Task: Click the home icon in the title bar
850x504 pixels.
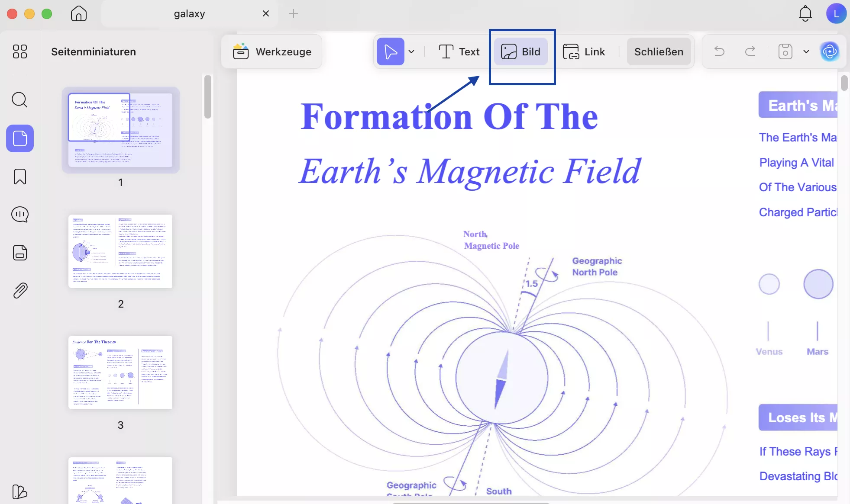Action: tap(79, 13)
